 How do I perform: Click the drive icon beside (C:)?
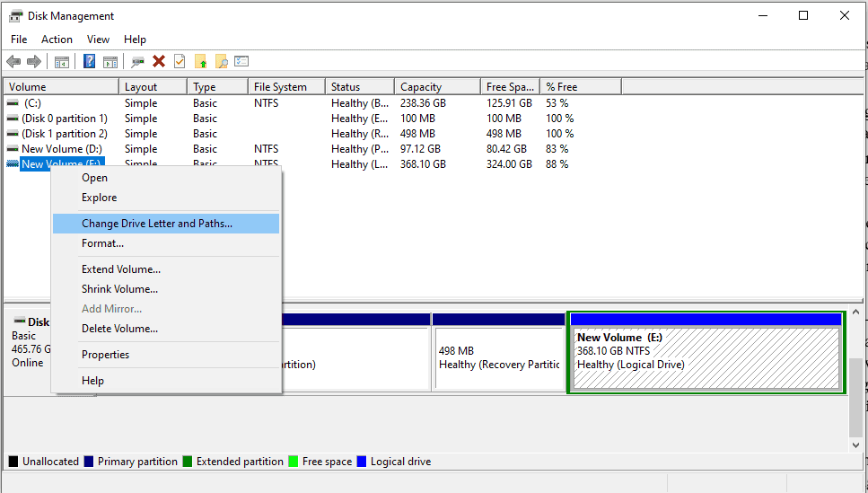13,103
